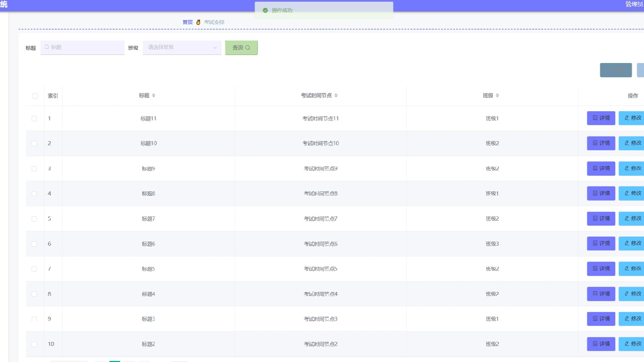
Task: Open 详情 for row 标题3
Action: tap(601, 319)
